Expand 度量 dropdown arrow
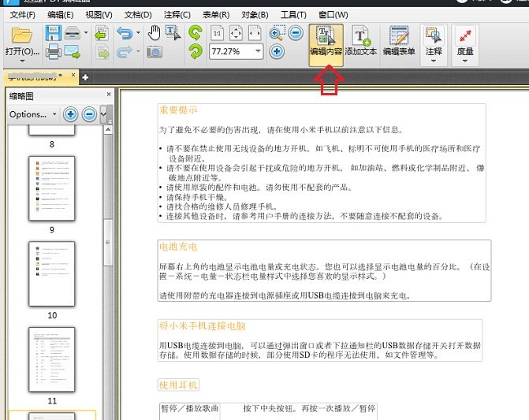This screenshot has height=420, width=529. 465,61
